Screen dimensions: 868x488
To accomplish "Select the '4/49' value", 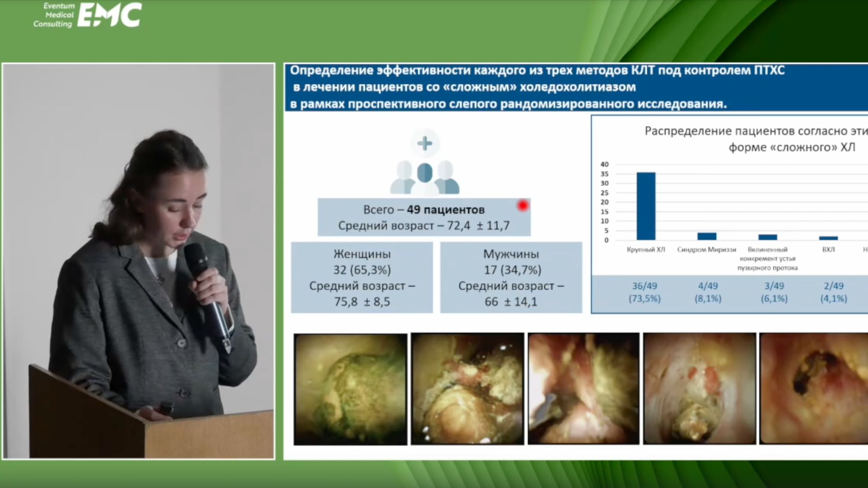I will click(x=708, y=286).
